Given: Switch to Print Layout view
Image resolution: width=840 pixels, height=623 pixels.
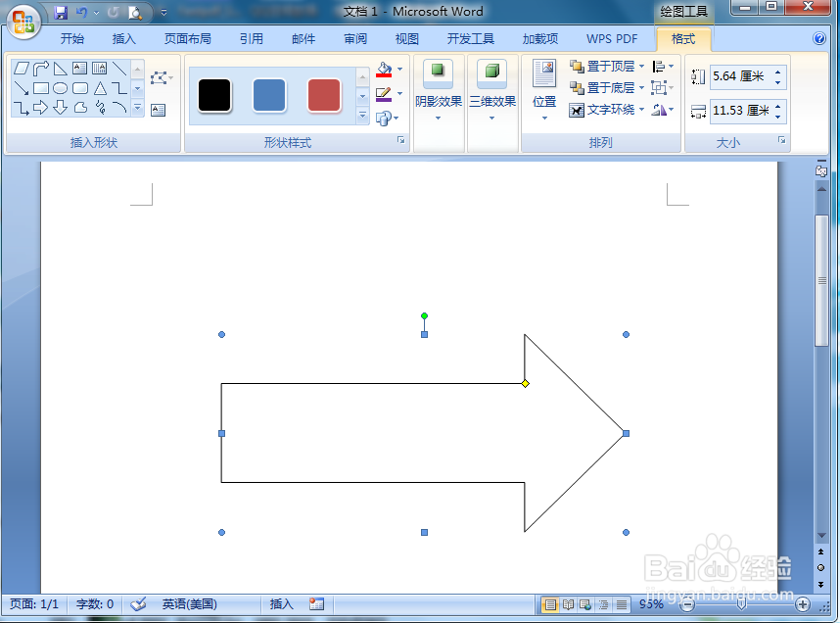Looking at the screenshot, I should pos(550,604).
